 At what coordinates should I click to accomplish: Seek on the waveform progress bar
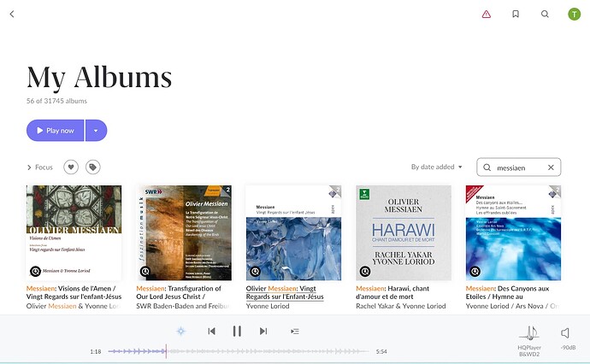239,351
